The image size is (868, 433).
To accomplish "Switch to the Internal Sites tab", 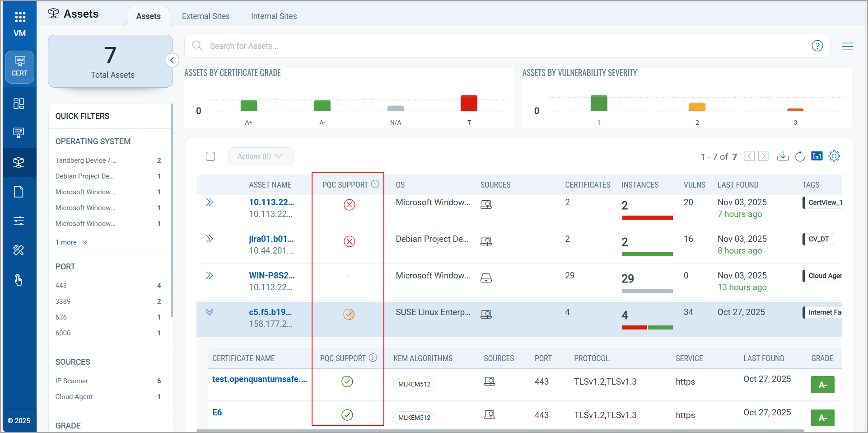I will pos(274,16).
